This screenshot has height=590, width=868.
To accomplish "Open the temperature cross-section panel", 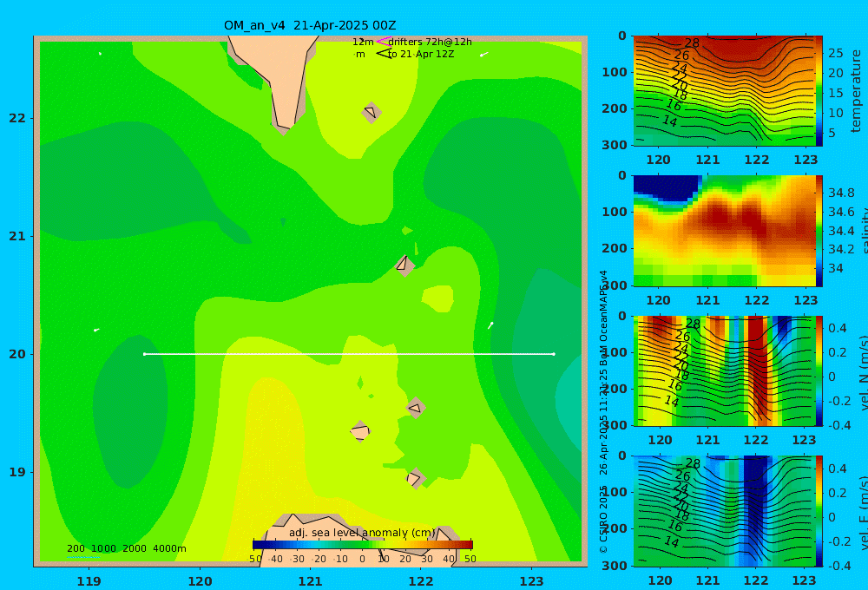I will 723,91.
